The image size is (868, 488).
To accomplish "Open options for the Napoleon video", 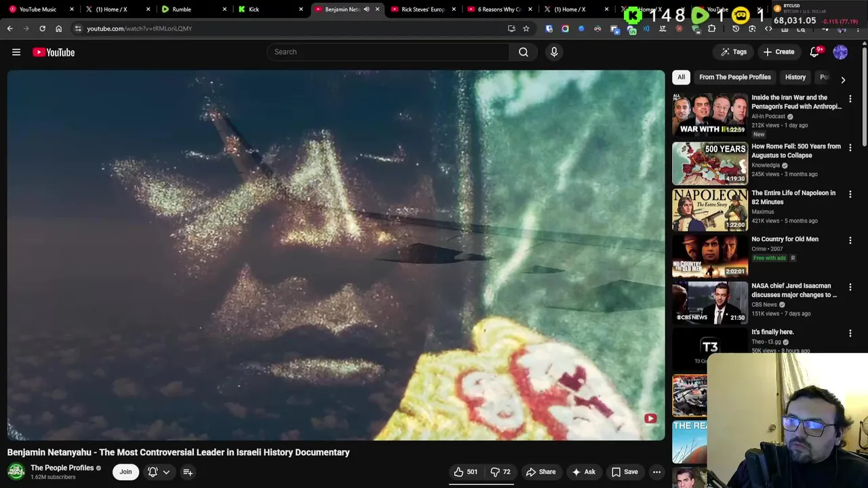I will (x=850, y=194).
